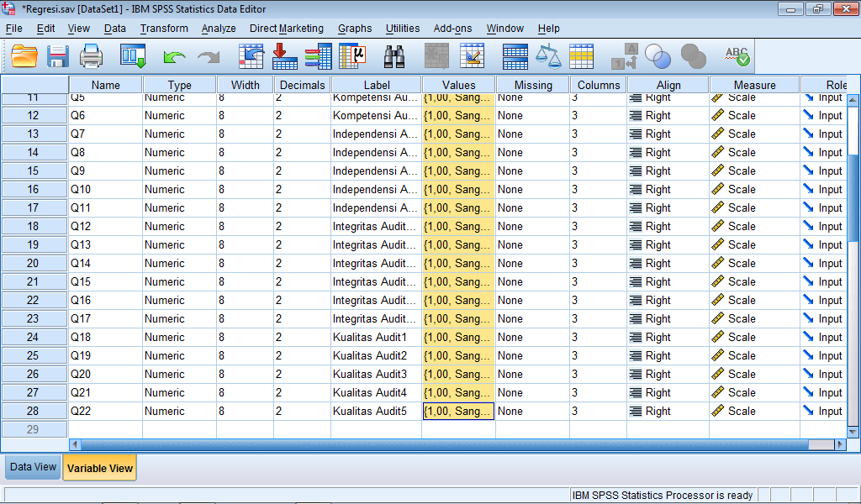Open the Window menu

[504, 29]
